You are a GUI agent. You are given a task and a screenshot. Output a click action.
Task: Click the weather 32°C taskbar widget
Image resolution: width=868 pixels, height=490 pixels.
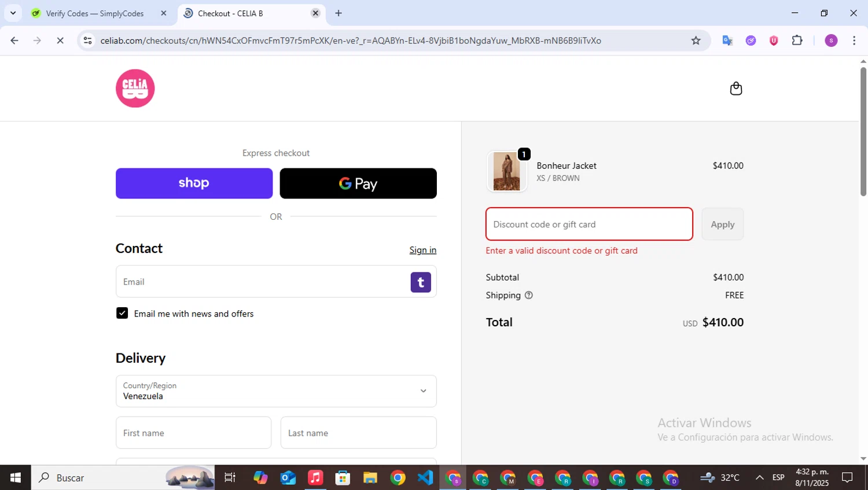tap(720, 478)
